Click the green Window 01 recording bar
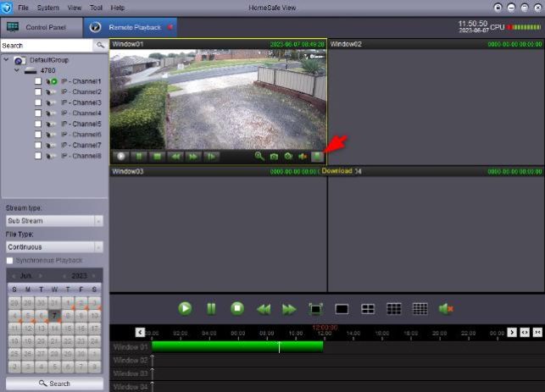 point(237,346)
